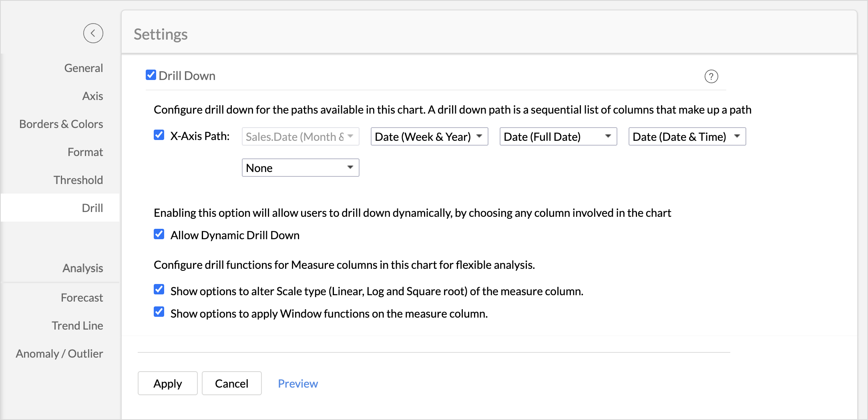Image resolution: width=868 pixels, height=420 pixels.
Task: Toggle the X-Axis Path checkbox
Action: click(159, 135)
